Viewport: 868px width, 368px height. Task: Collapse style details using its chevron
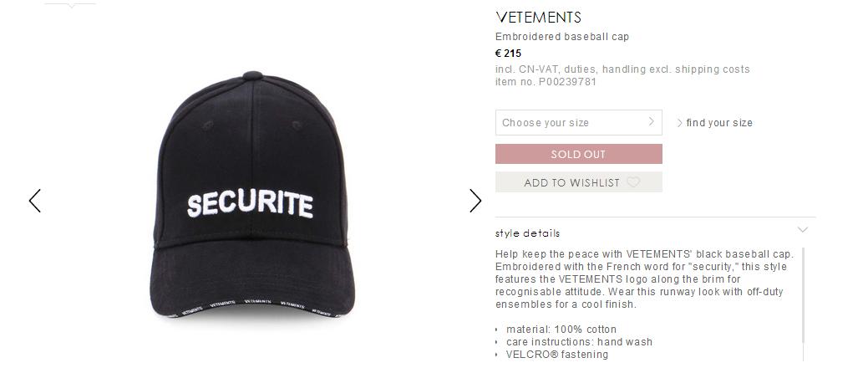(x=803, y=229)
